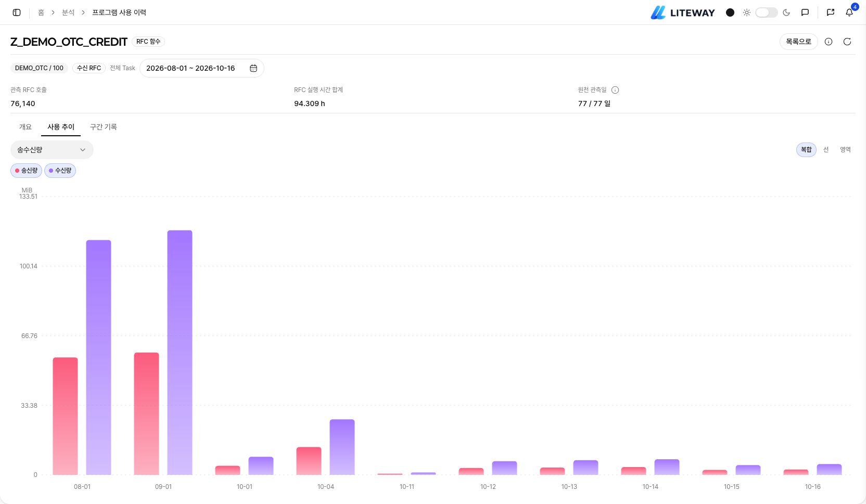Go back with the 목록으로 button
This screenshot has height=504, width=866.
[x=798, y=42]
